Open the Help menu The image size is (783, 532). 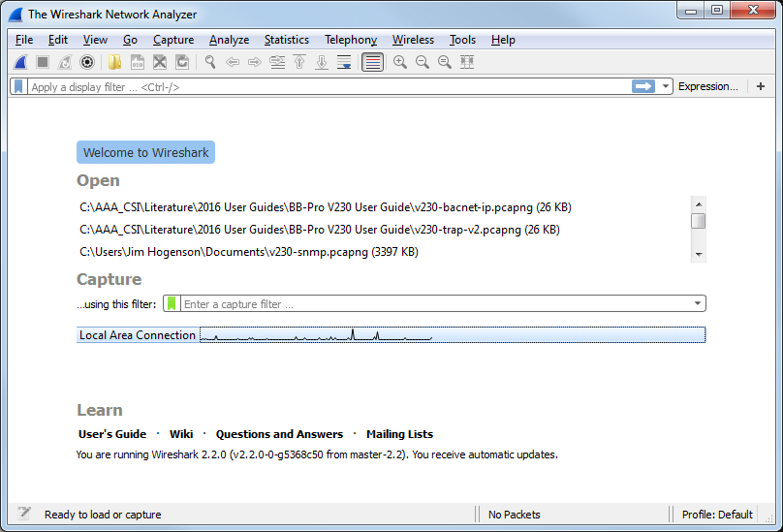pyautogui.click(x=503, y=40)
